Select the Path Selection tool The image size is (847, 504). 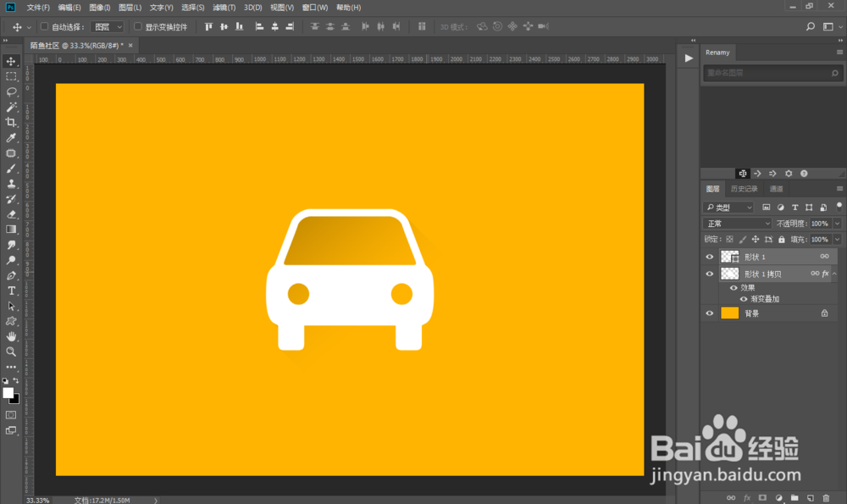(x=11, y=306)
